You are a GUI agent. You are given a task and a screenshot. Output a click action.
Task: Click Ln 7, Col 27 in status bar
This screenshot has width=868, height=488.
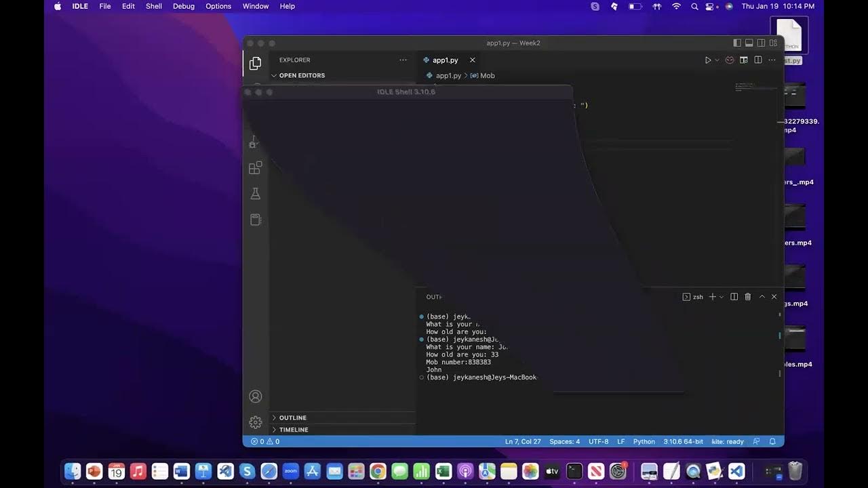pos(523,441)
